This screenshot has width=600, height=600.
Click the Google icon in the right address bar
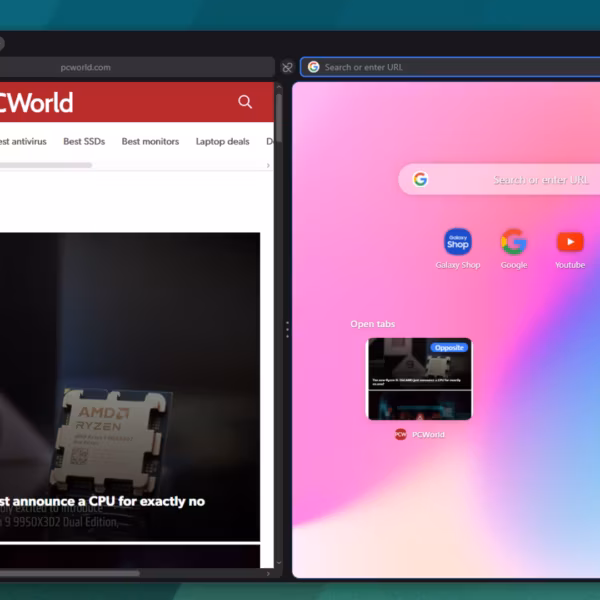(313, 67)
